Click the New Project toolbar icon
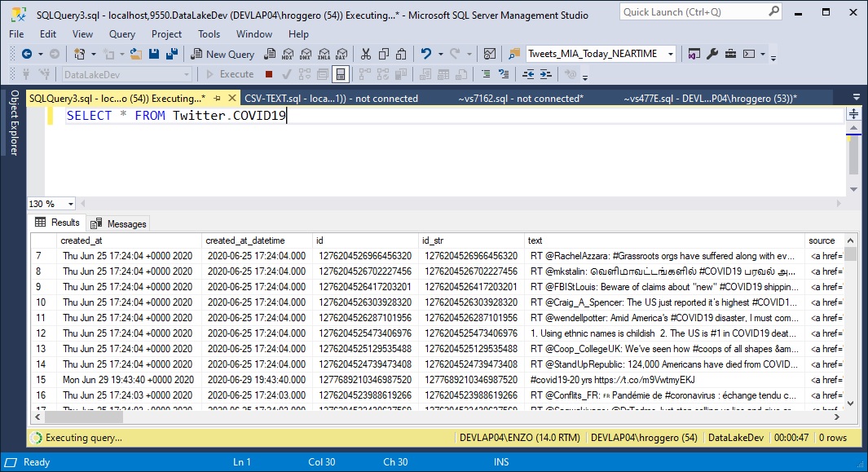Viewport: 868px width, 472px height. pos(80,54)
